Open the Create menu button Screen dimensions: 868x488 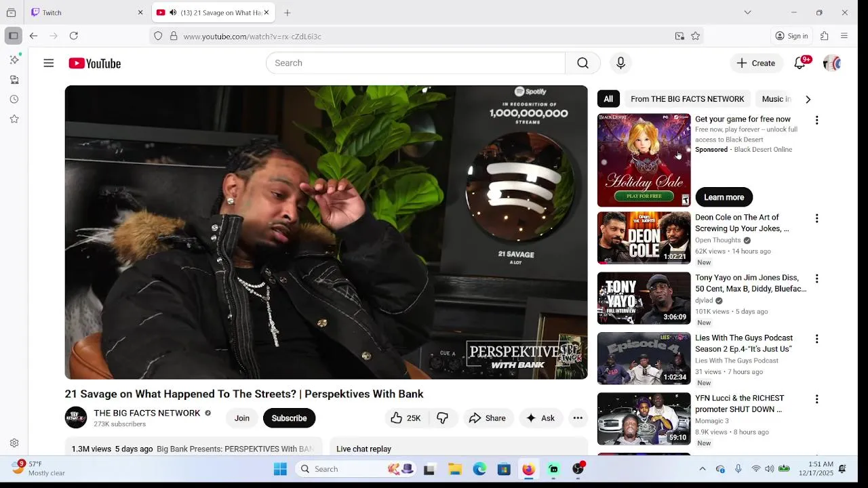click(756, 63)
